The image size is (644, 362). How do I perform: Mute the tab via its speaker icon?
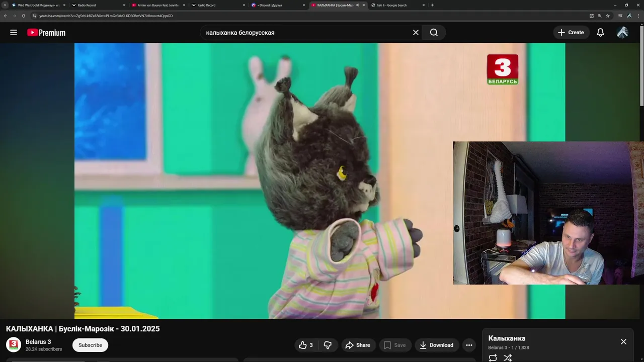click(358, 5)
